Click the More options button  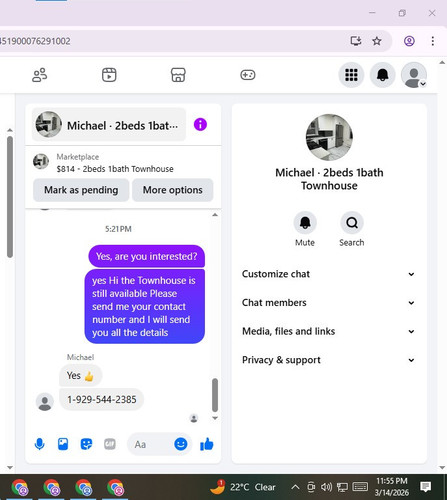click(x=173, y=190)
